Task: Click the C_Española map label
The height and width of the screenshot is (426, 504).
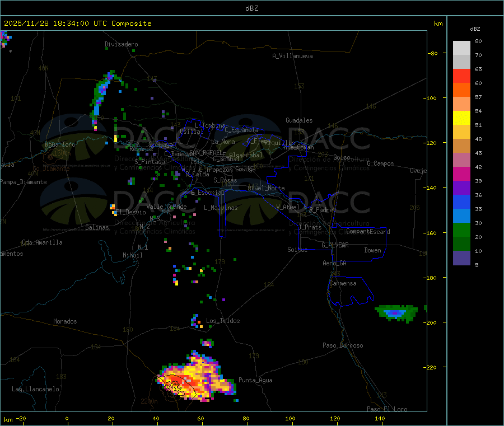Action: [241, 130]
